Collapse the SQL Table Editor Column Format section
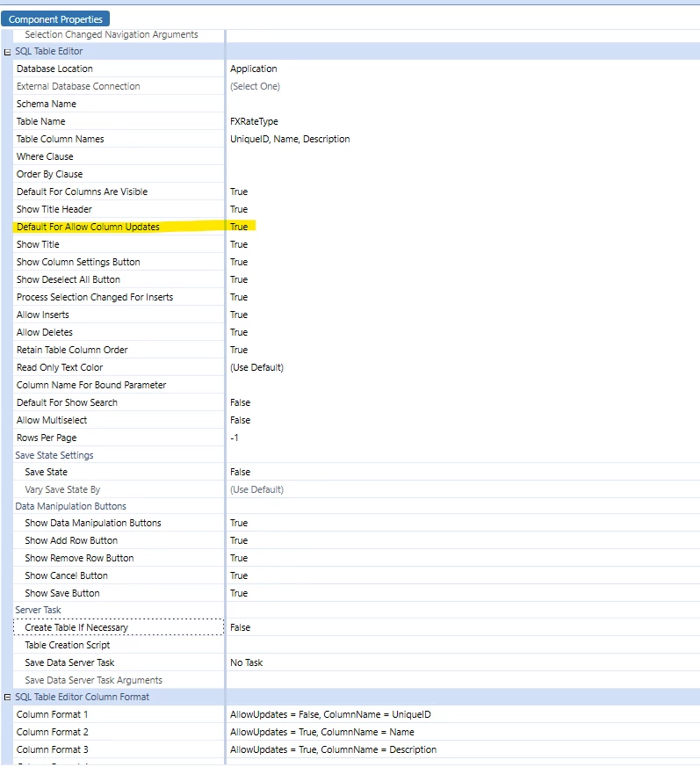 (7, 697)
